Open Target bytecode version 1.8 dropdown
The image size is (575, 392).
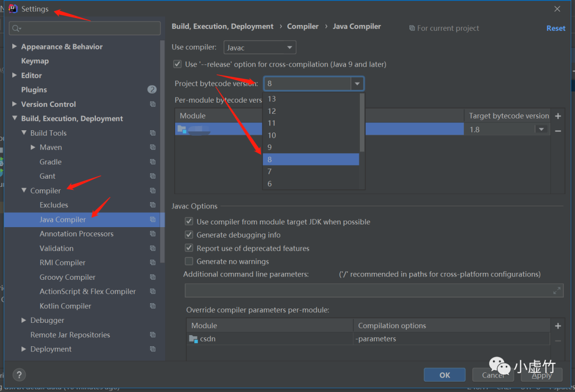541,129
